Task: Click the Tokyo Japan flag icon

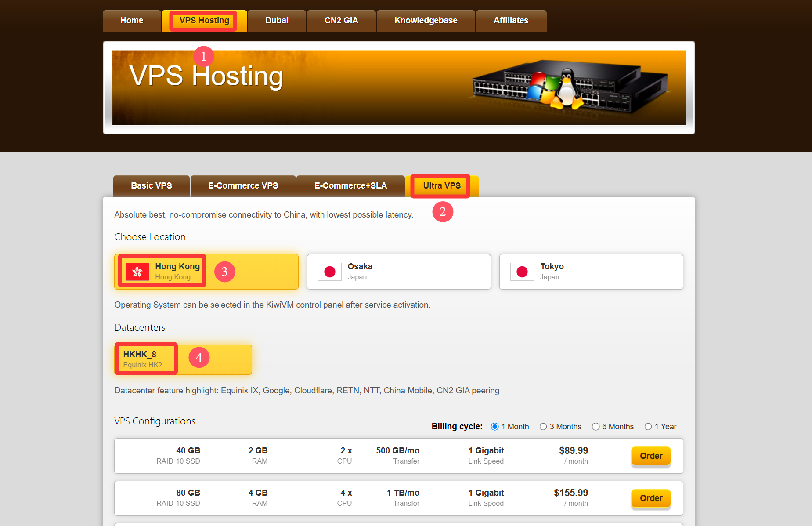Action: coord(522,272)
